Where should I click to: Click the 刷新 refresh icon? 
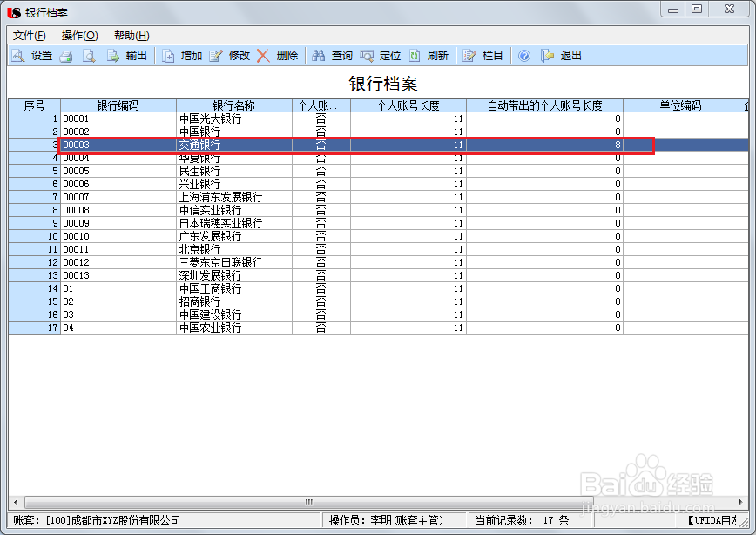(x=415, y=56)
